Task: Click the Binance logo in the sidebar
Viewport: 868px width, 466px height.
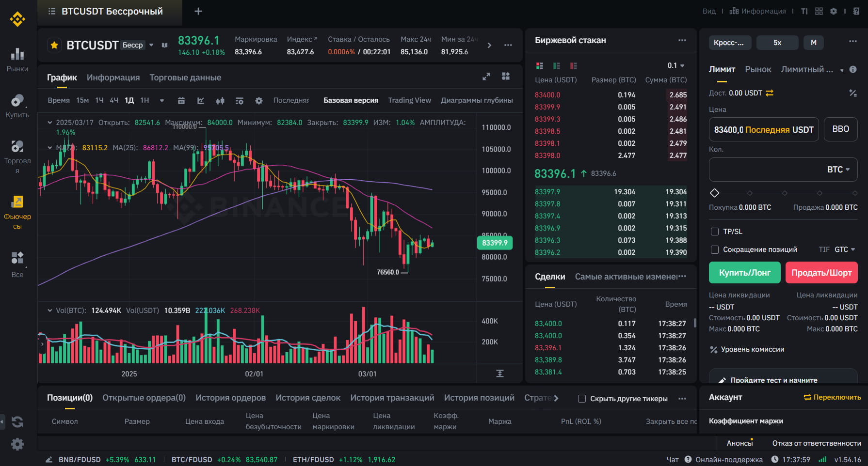Action: coord(17,19)
